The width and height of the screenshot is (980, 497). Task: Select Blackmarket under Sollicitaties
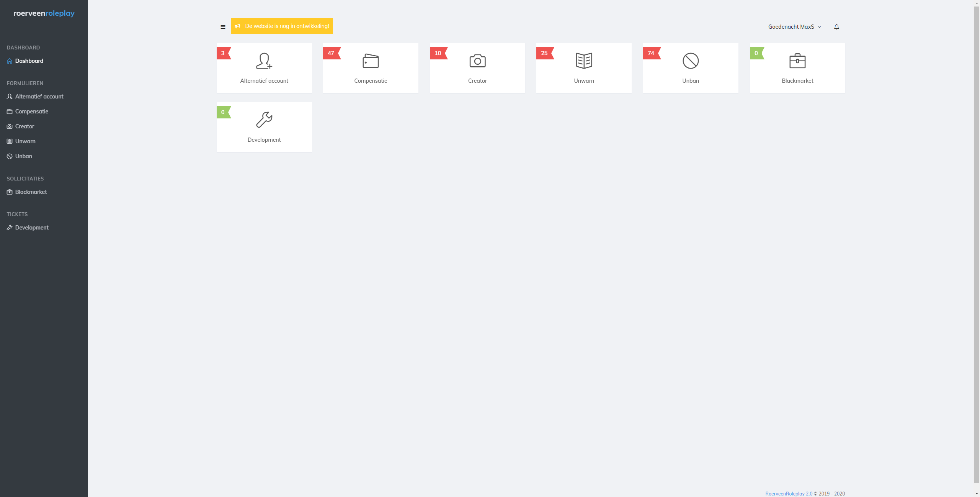pyautogui.click(x=31, y=192)
